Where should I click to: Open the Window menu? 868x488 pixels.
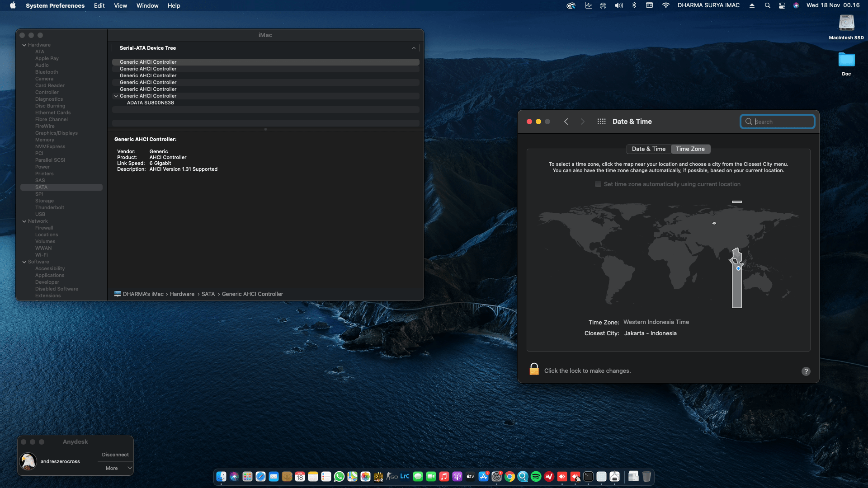pyautogui.click(x=147, y=5)
